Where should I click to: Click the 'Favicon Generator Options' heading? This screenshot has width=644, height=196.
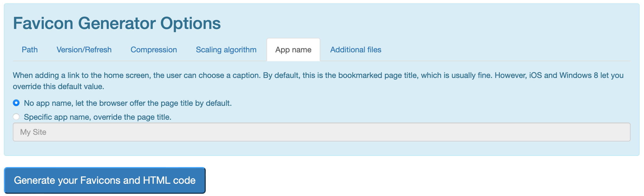pos(117,23)
